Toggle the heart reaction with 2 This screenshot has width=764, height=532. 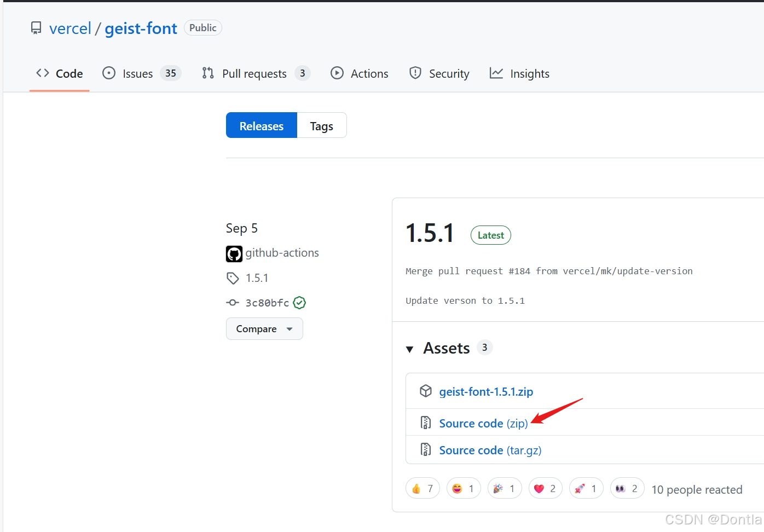pyautogui.click(x=546, y=488)
